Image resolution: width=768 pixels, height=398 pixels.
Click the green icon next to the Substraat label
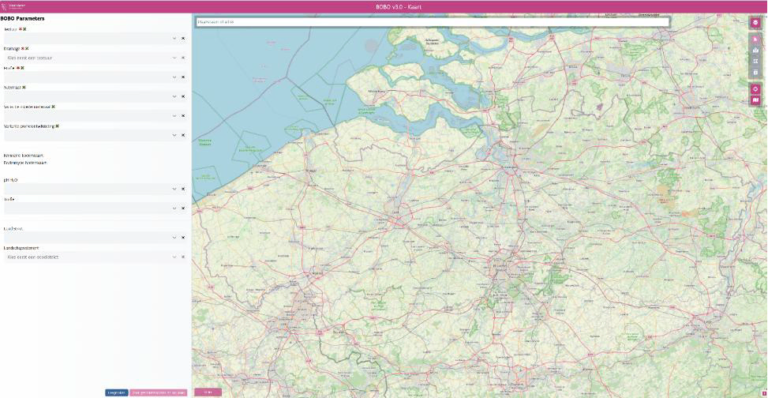(24, 87)
